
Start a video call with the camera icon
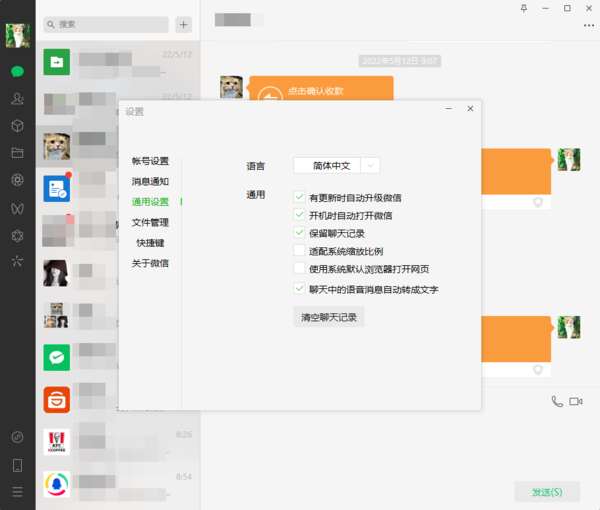(x=576, y=401)
